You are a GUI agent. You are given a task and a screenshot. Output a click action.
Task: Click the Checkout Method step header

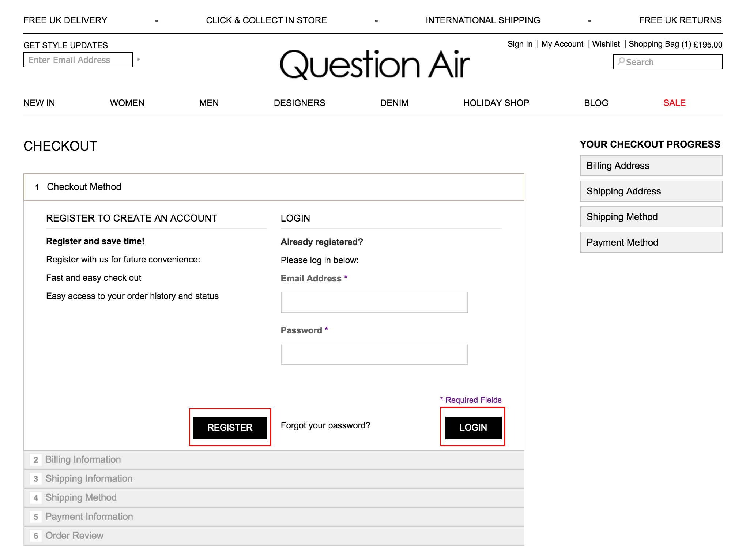click(274, 187)
